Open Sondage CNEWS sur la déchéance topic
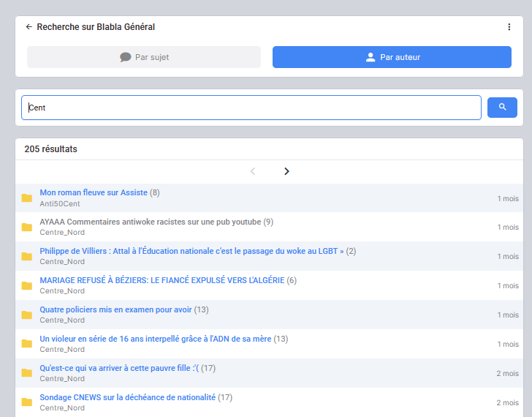Viewport: 532px width, 417px height. 127,397
